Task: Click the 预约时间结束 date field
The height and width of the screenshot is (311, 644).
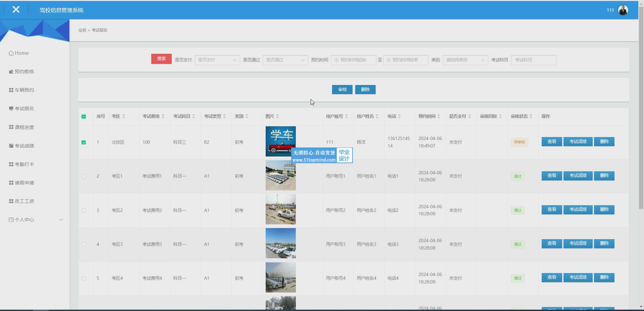Action: pos(406,60)
